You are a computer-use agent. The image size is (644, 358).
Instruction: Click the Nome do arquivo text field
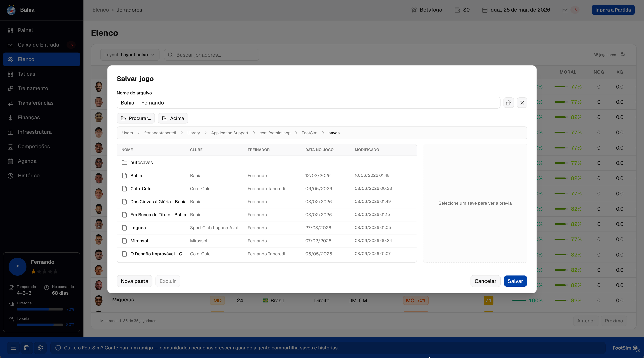[x=308, y=103]
